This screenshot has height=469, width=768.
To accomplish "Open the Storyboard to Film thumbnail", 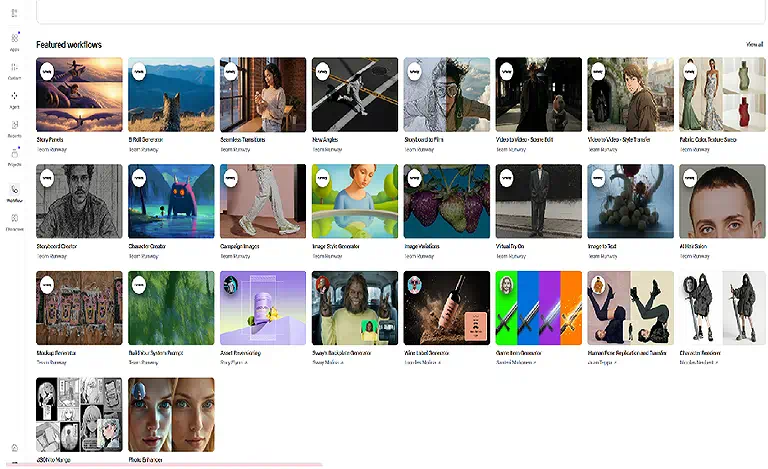I will (x=447, y=94).
